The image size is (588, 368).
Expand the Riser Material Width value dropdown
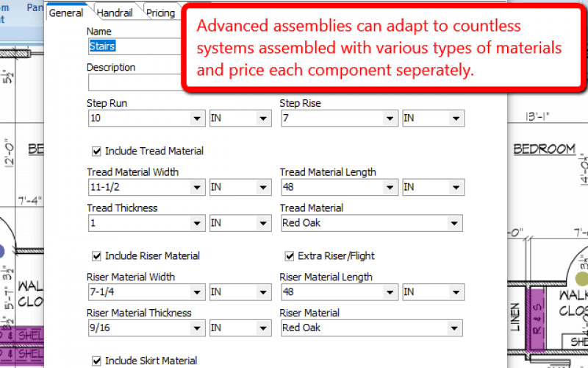pos(197,291)
